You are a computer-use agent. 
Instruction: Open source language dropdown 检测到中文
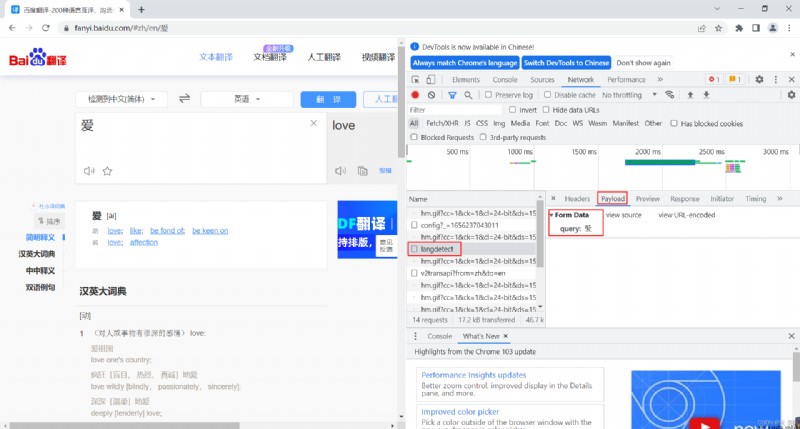[x=121, y=98]
